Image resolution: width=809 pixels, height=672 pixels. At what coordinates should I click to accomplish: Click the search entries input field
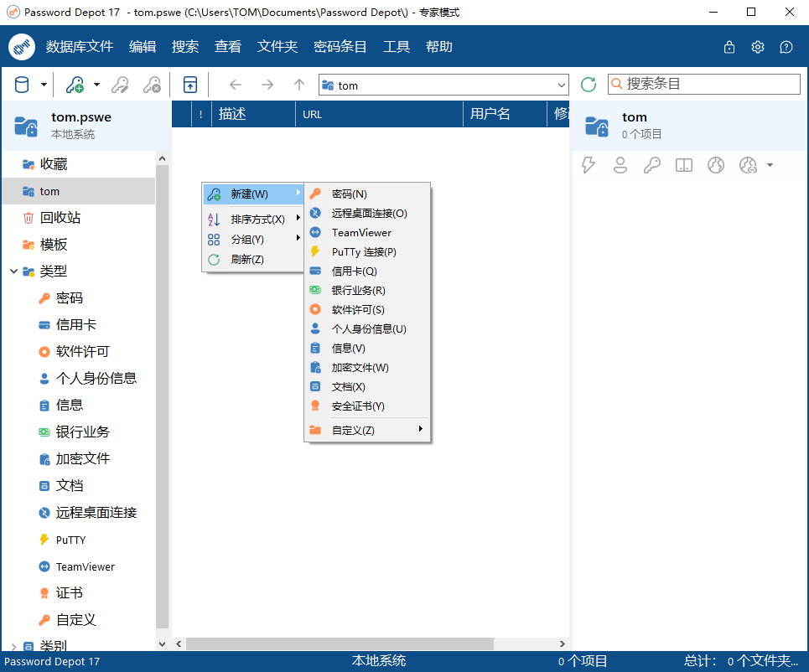(x=703, y=84)
